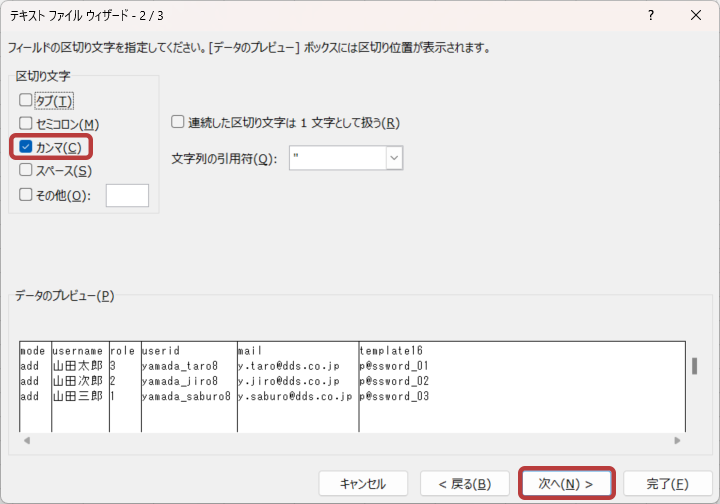
Task: Enable treating consecutive delimiters as one
Action: coord(178,123)
